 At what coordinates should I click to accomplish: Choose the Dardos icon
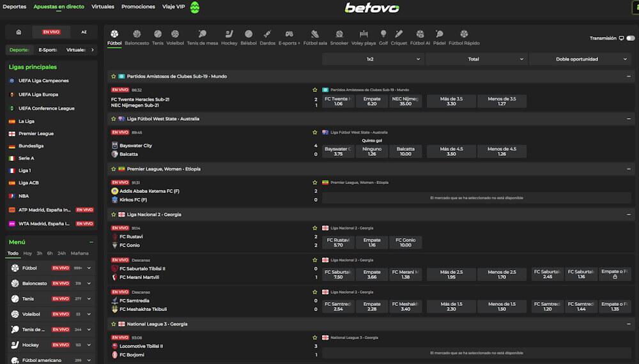pos(267,34)
